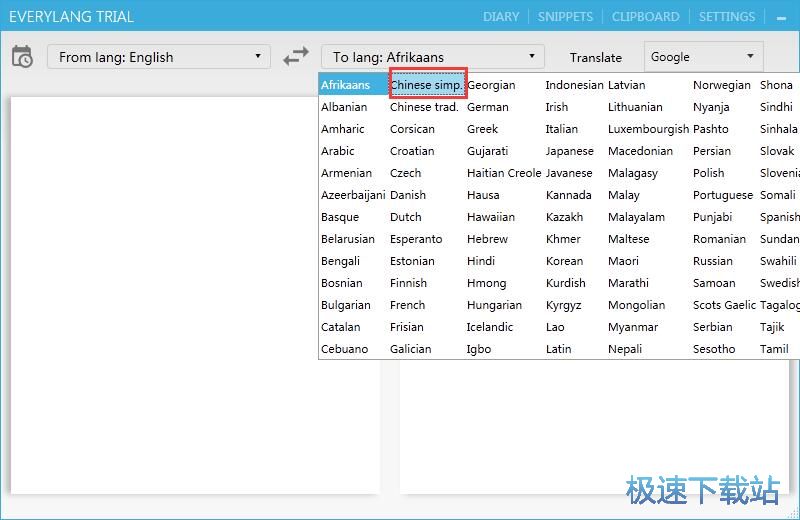Choose Tamil from the dropdown list
The image size is (800, 520).
click(x=774, y=349)
